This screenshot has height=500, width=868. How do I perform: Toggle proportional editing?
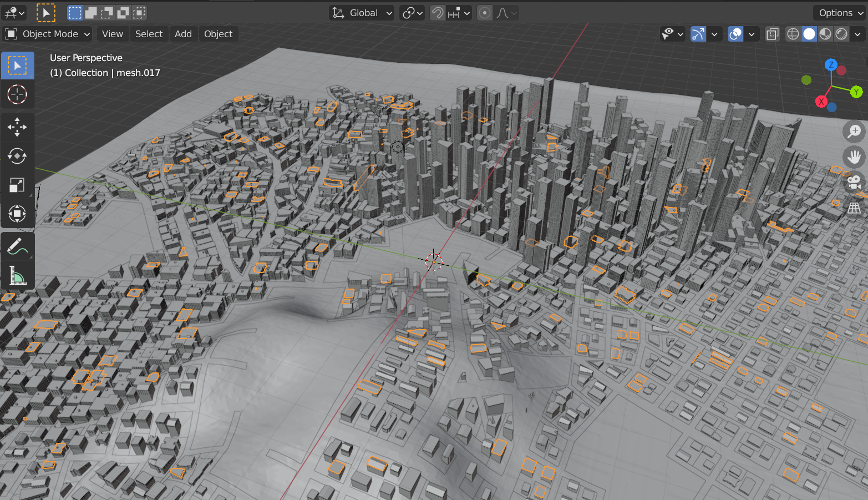485,13
